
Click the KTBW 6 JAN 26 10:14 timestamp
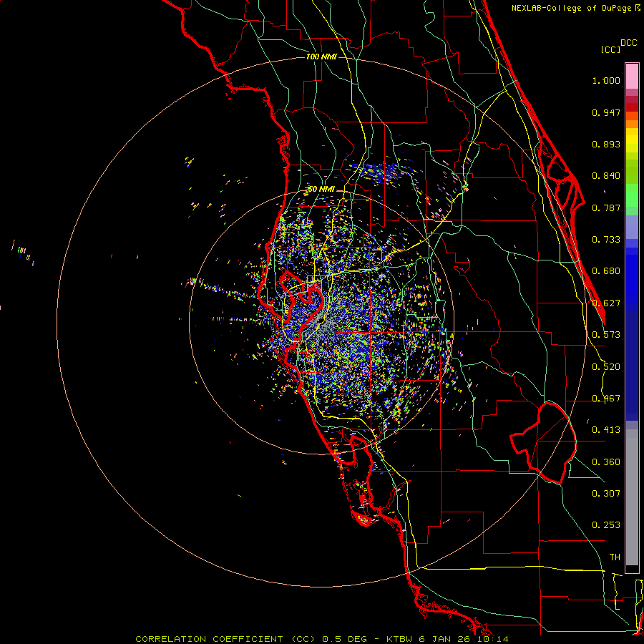tap(447, 639)
